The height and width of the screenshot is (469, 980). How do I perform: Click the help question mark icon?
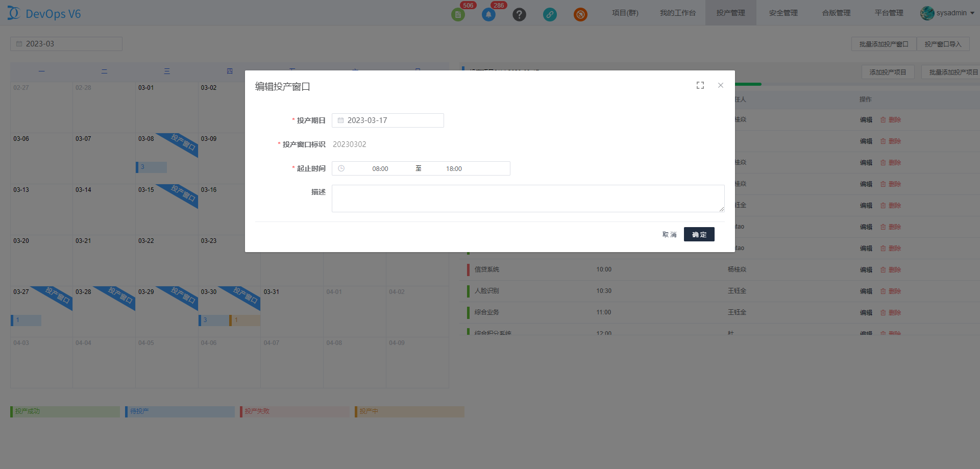[519, 14]
